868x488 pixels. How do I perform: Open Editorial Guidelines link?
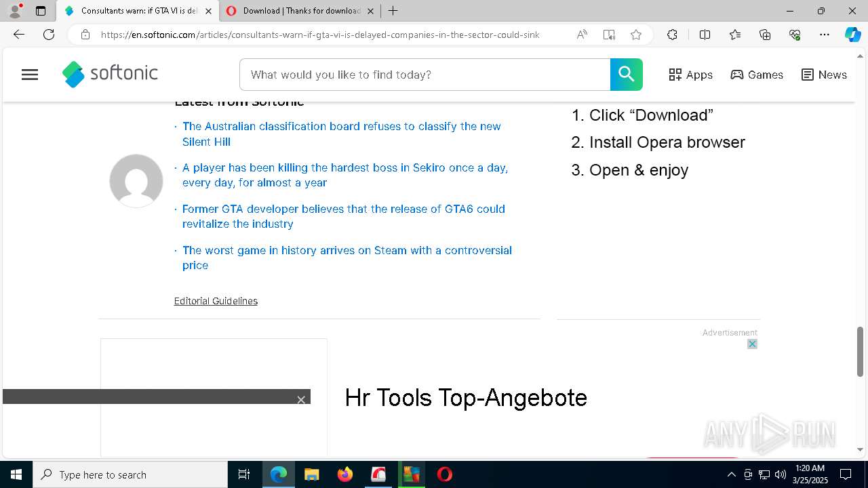[x=216, y=301]
